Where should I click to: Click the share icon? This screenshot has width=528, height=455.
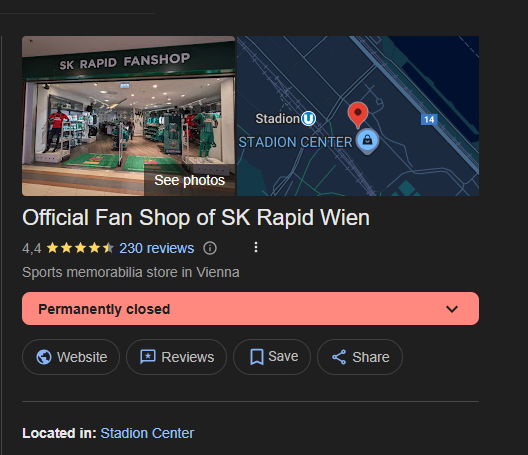tap(339, 357)
